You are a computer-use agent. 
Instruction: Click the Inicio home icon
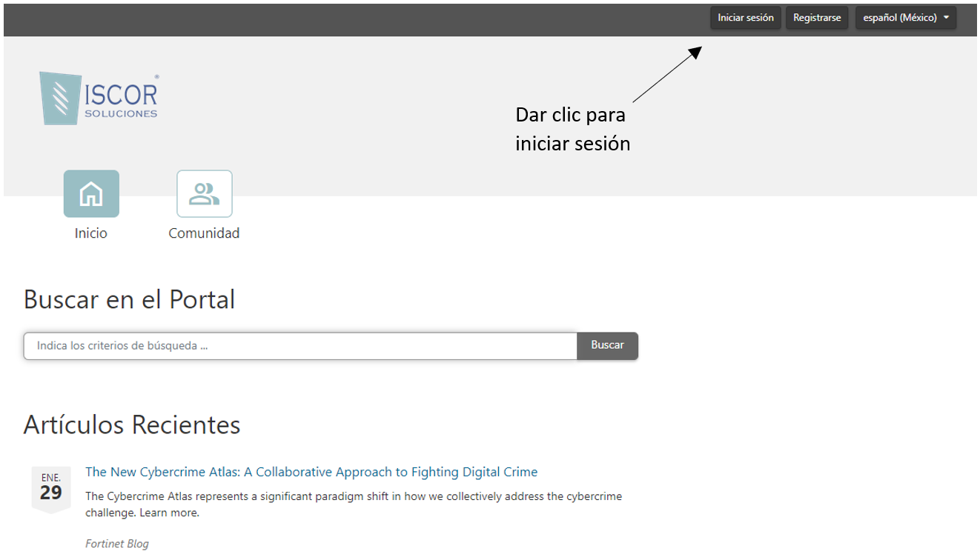91,194
